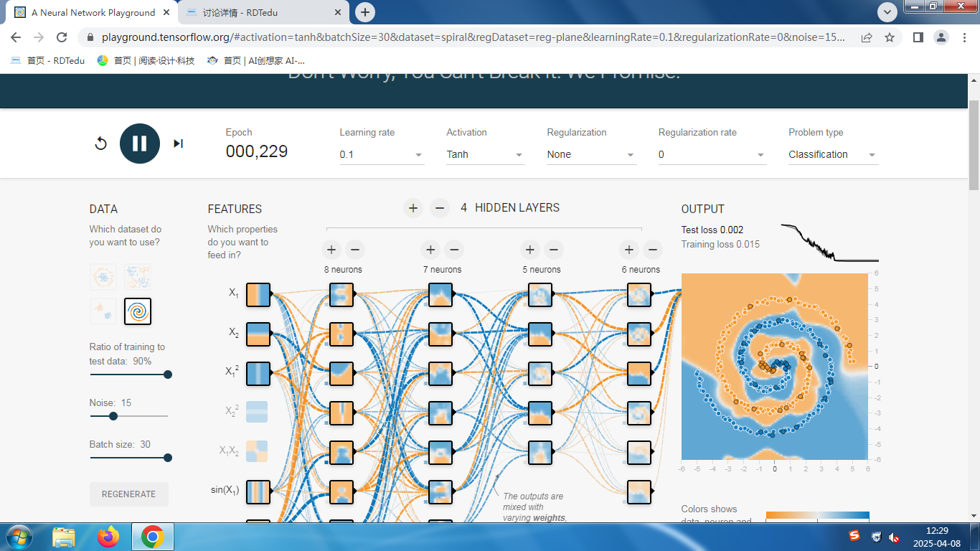Toggle the X1 input feature
The height and width of the screenshot is (551, 980).
258,294
